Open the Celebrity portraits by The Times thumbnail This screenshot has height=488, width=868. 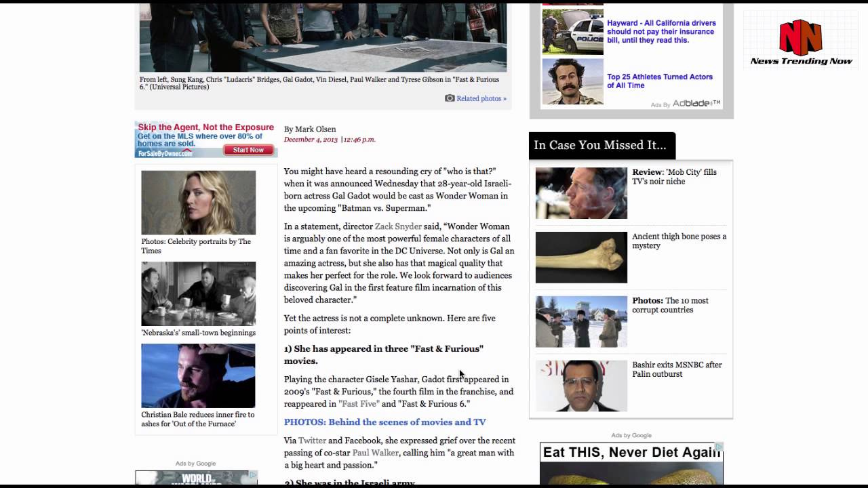pos(199,203)
